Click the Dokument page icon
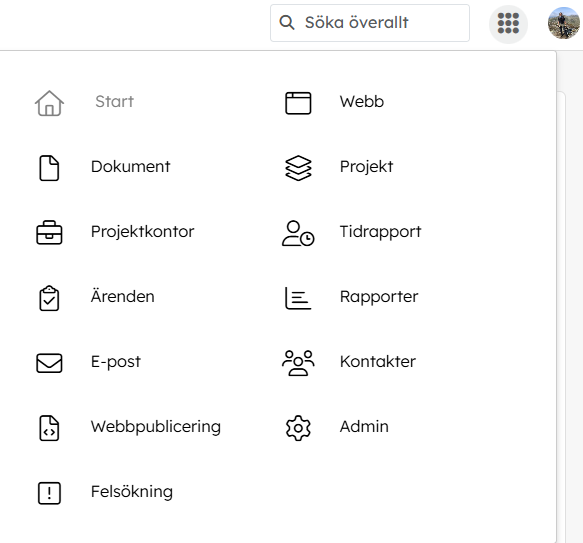Image resolution: width=583 pixels, height=543 pixels. pyautogui.click(x=49, y=168)
